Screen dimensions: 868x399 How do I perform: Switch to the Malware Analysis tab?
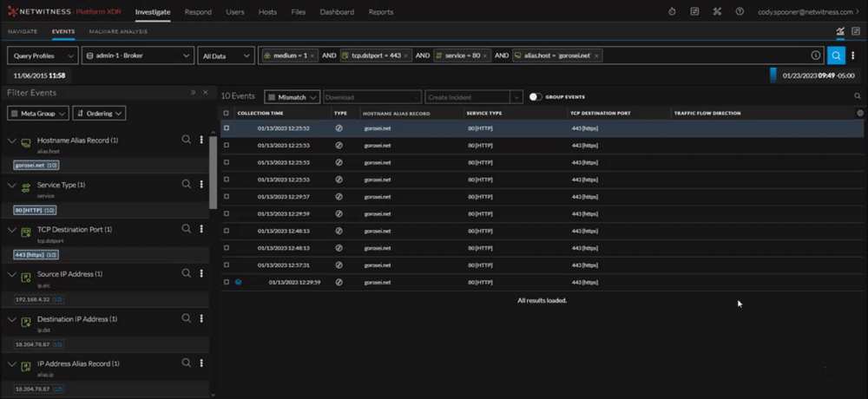(118, 32)
